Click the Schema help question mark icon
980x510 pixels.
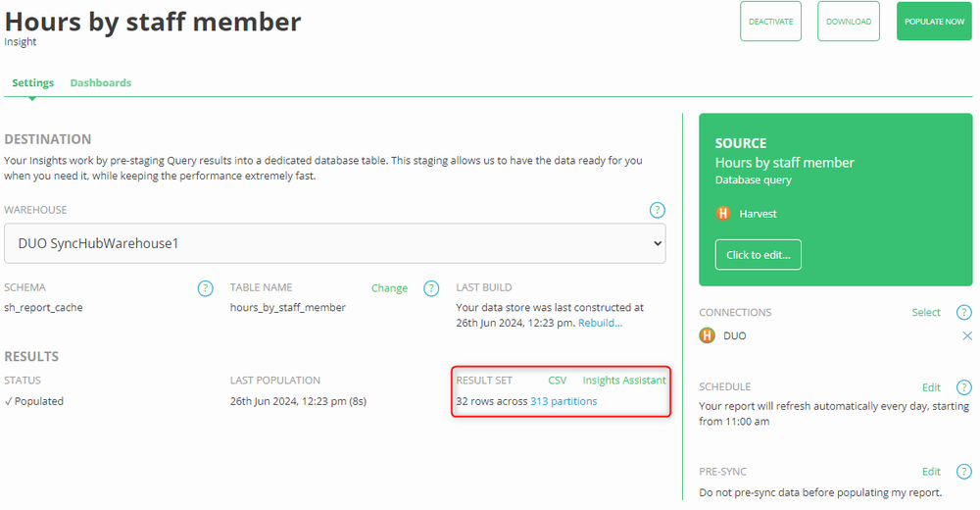[205, 288]
